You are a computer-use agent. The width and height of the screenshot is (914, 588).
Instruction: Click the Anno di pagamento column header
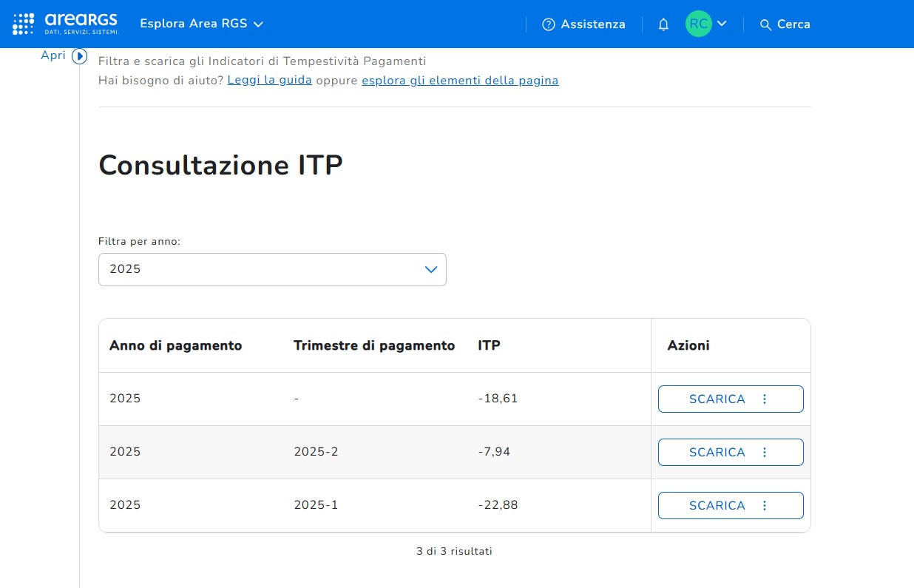coord(175,345)
